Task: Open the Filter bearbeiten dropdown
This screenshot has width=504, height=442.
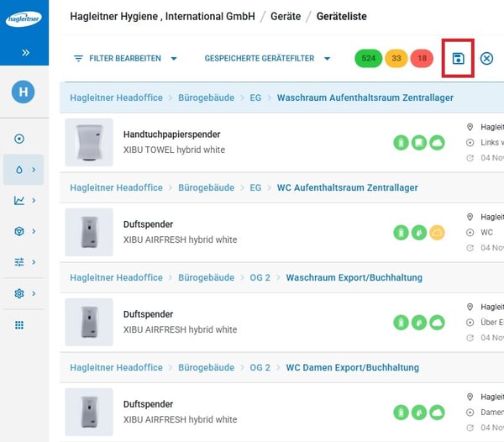Action: 125,59
